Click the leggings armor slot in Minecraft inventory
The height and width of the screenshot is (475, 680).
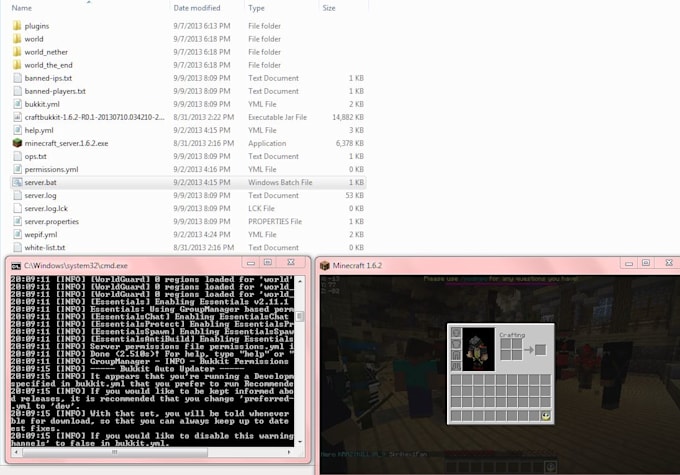[x=456, y=355]
